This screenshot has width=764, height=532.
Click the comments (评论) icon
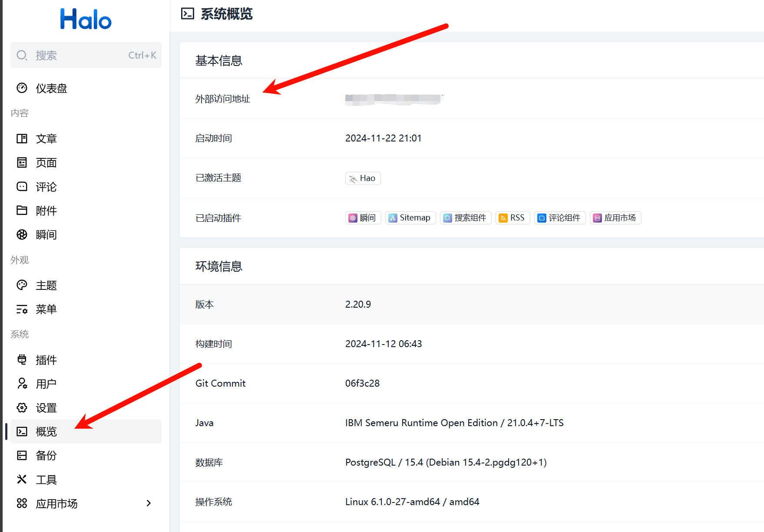point(22,187)
